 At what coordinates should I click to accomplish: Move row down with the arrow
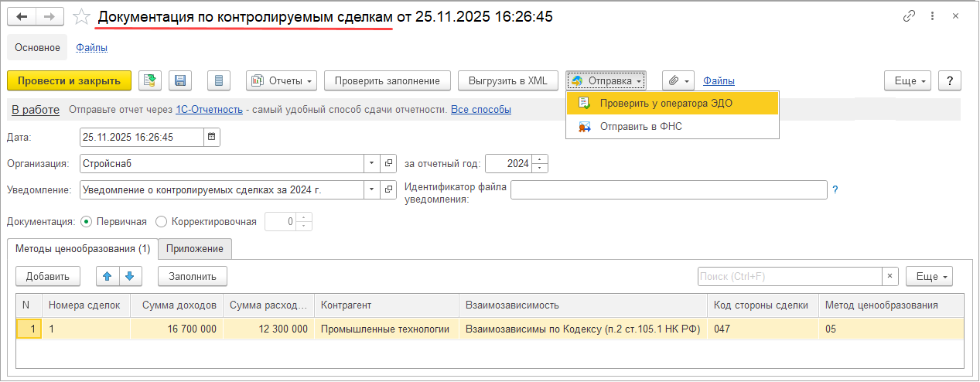coord(130,276)
